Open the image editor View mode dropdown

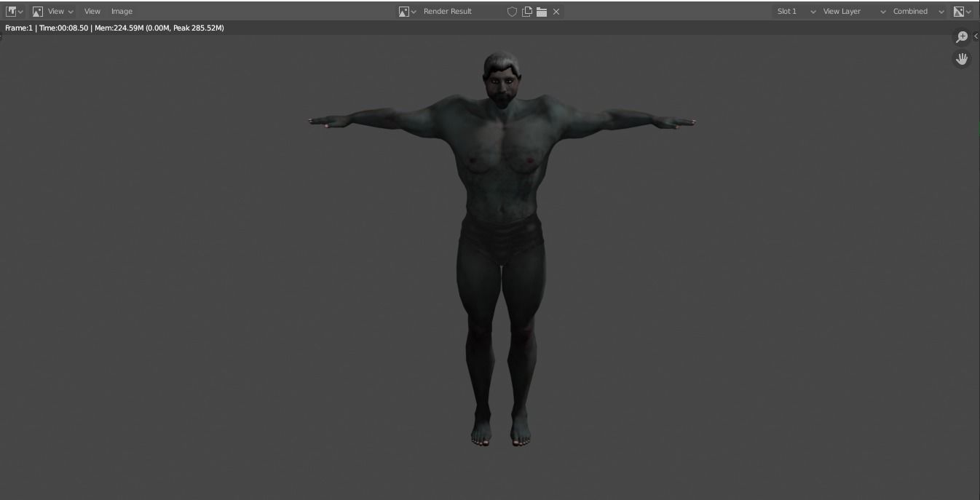pyautogui.click(x=53, y=12)
